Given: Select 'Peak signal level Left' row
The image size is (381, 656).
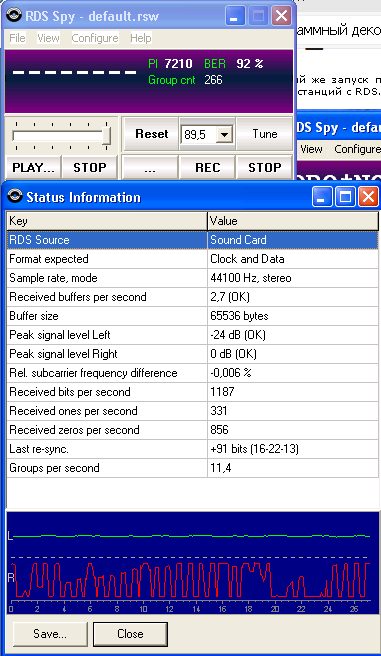Looking at the screenshot, I should 192,335.
